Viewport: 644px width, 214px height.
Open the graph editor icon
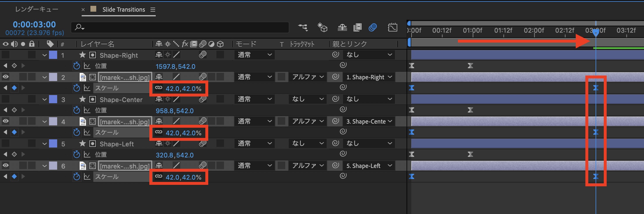(393, 27)
